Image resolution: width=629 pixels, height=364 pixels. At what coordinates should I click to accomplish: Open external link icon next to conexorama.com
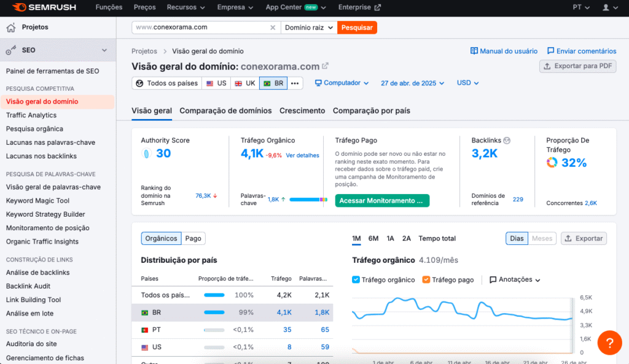click(x=326, y=66)
